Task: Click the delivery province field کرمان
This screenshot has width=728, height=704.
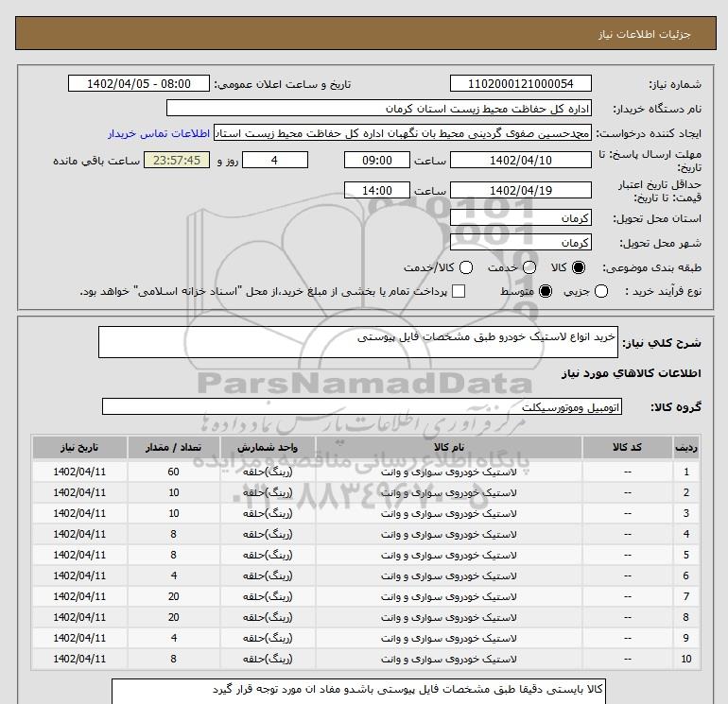Action: click(520, 217)
